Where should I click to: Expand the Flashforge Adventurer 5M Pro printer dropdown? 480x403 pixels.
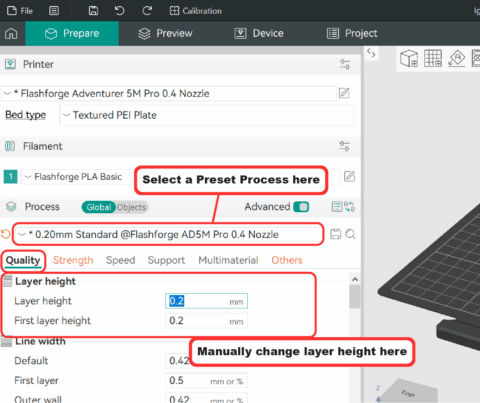169,93
